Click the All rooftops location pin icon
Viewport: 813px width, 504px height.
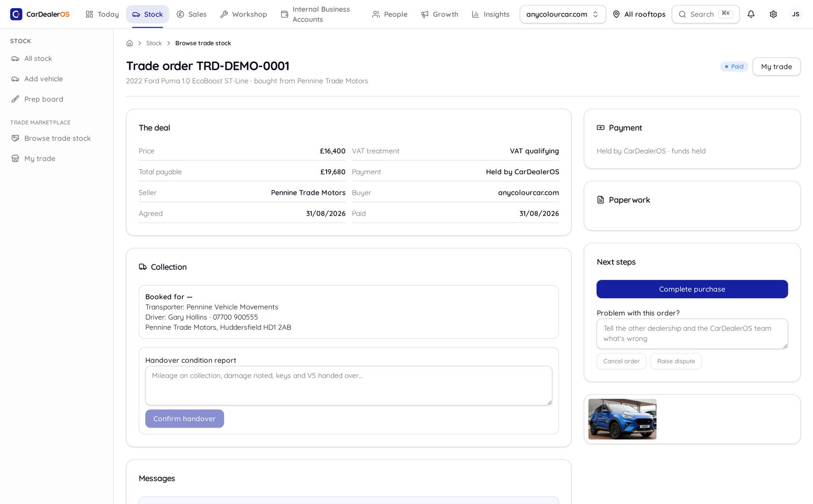point(616,14)
